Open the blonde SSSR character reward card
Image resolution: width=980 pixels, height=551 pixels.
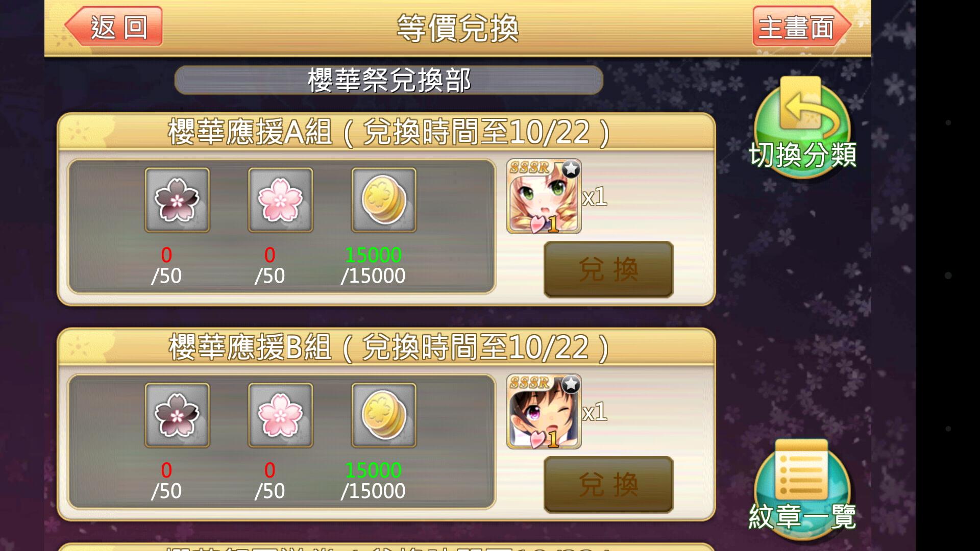click(x=544, y=196)
